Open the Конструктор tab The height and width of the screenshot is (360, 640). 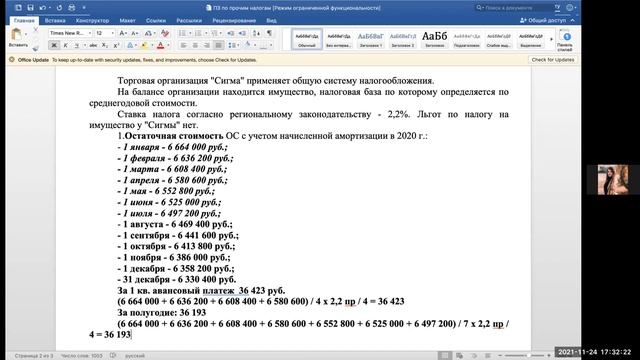tap(92, 20)
